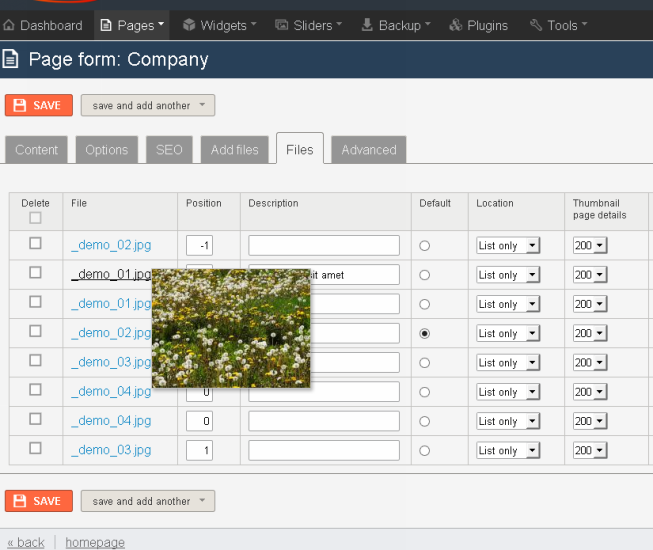
Task: Open the Dashboard menu label
Action: click(x=51, y=25)
